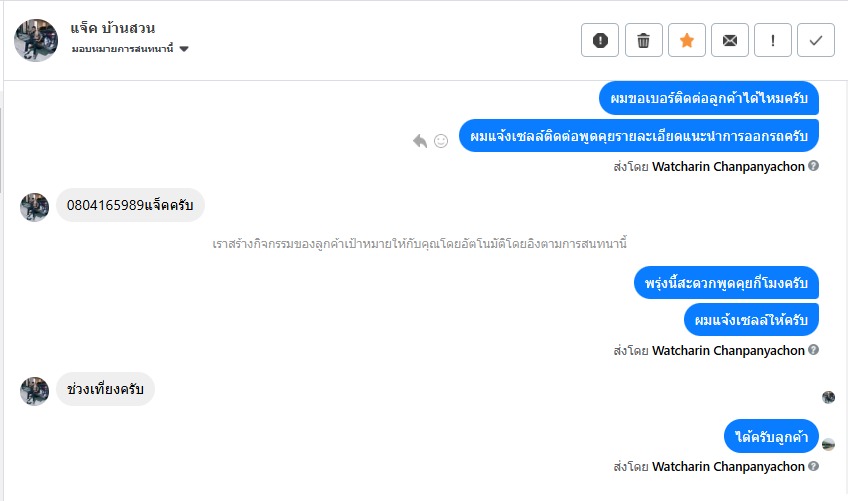Screen dimensions: 848x501
Task: Click the small seen-receipt avatar under ได้ครับลูกค้า
Action: [x=828, y=444]
